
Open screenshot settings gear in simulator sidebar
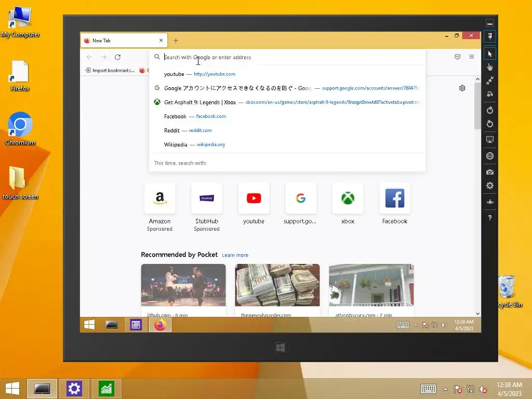[x=489, y=185]
